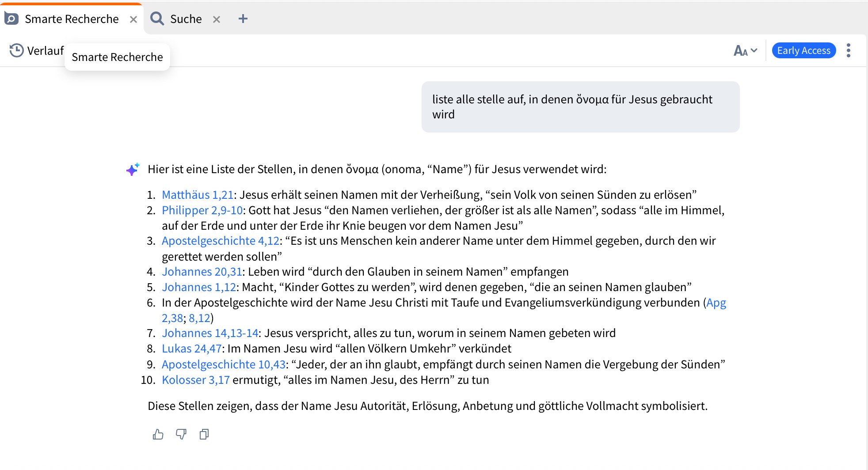
Task: Open the Philipper 2,9-10 reference
Action: tap(202, 210)
